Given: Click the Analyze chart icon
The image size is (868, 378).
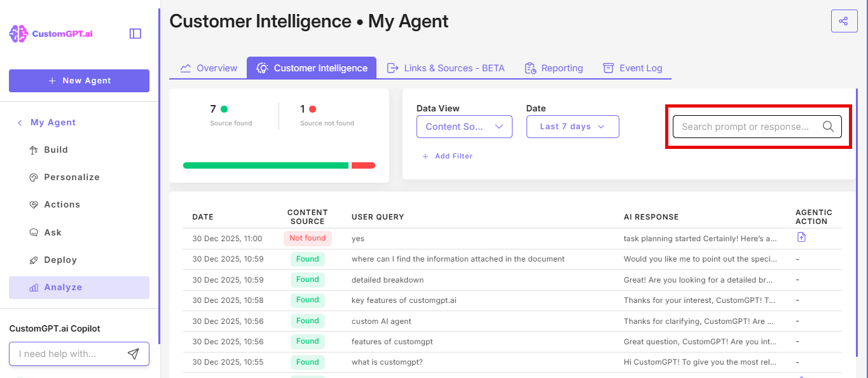Looking at the screenshot, I should coord(34,288).
